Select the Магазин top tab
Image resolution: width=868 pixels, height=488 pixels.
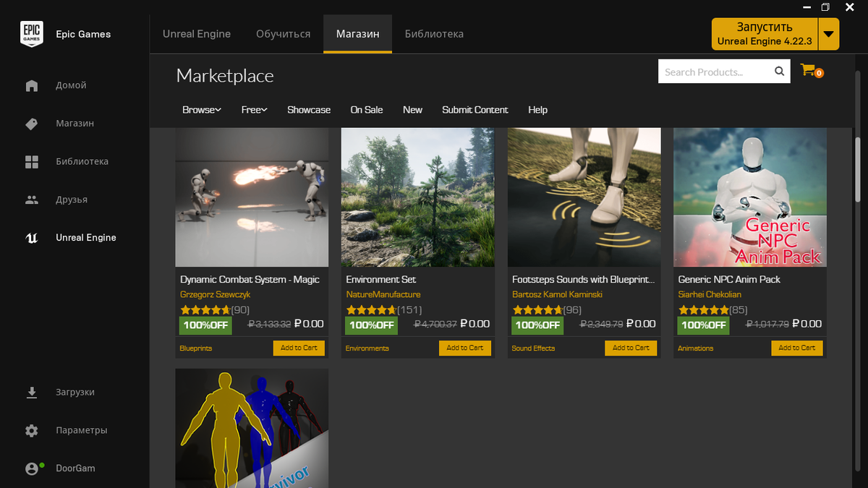tap(357, 34)
